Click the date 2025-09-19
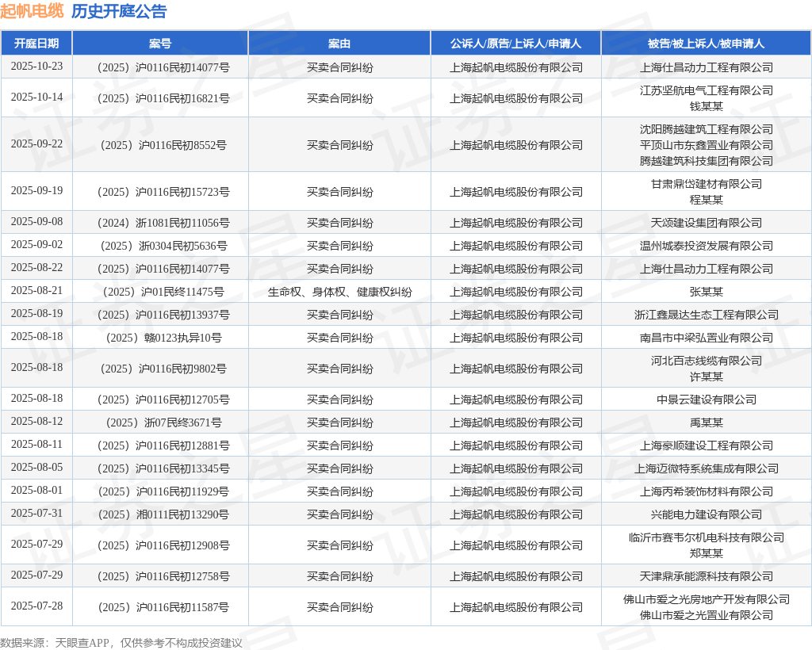 click(36, 190)
